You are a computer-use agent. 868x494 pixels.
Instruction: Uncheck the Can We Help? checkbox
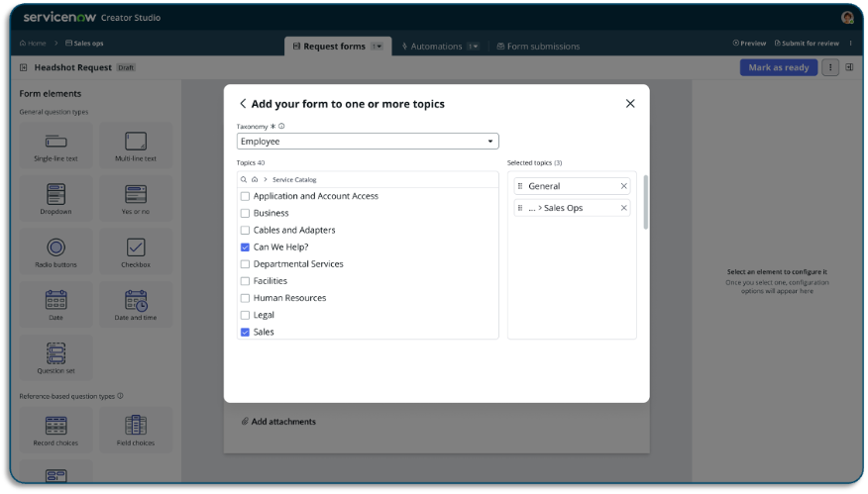click(245, 247)
